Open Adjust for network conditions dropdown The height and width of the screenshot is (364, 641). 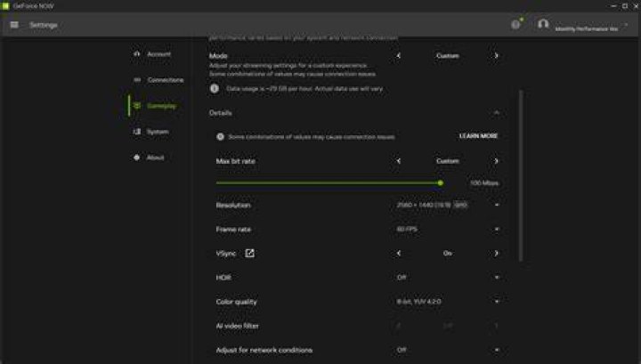448,350
